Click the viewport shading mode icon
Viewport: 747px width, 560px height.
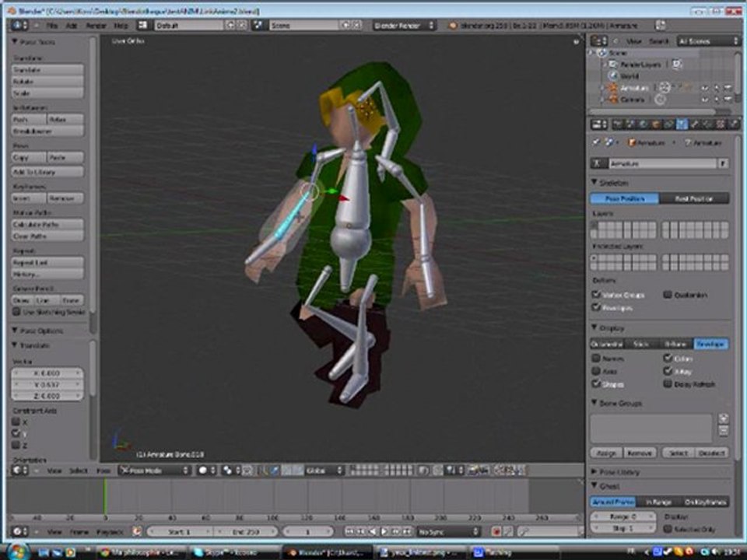(x=205, y=471)
